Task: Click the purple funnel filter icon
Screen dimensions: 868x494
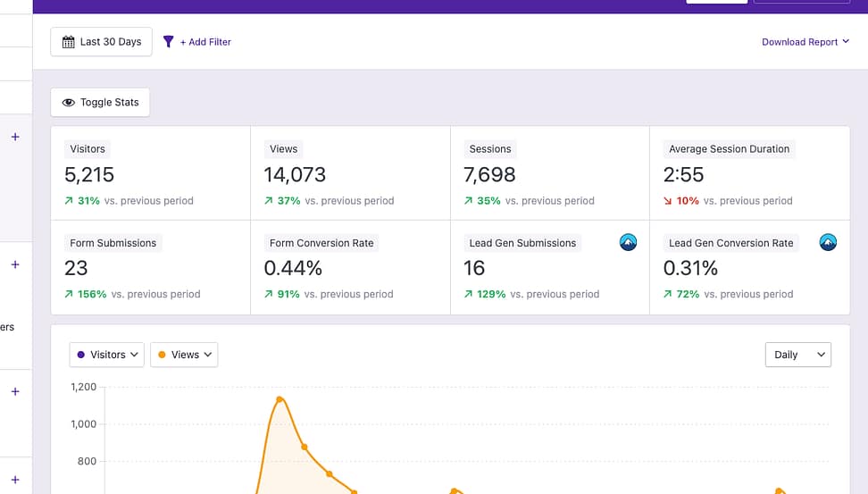Action: [168, 42]
